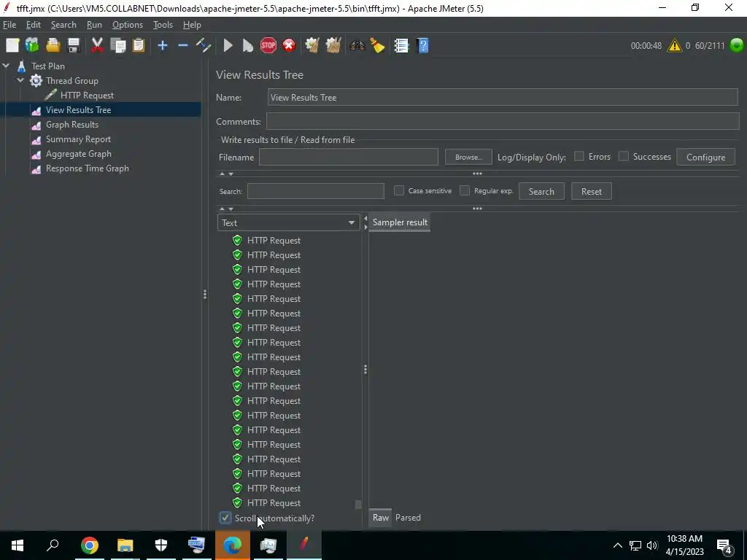Click the Configure button
Image resolution: width=747 pixels, height=560 pixels.
(x=705, y=157)
